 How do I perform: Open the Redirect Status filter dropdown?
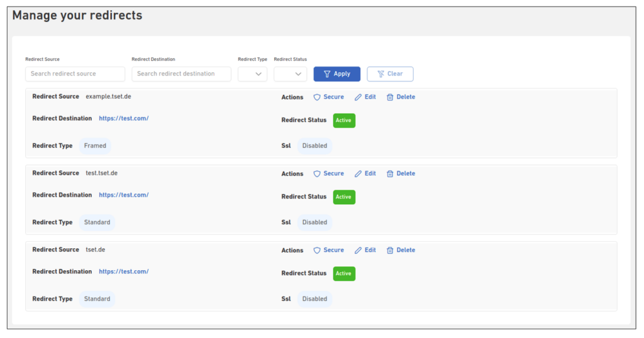coord(291,74)
